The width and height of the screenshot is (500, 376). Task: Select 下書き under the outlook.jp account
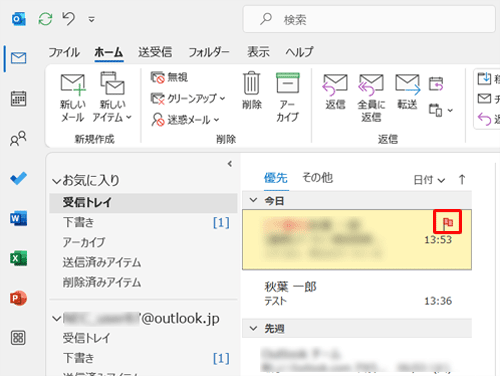[143, 358]
